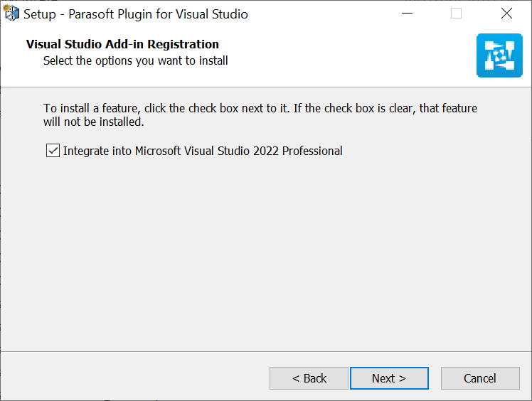
Task: Close the setup wizard with X
Action: coord(506,14)
